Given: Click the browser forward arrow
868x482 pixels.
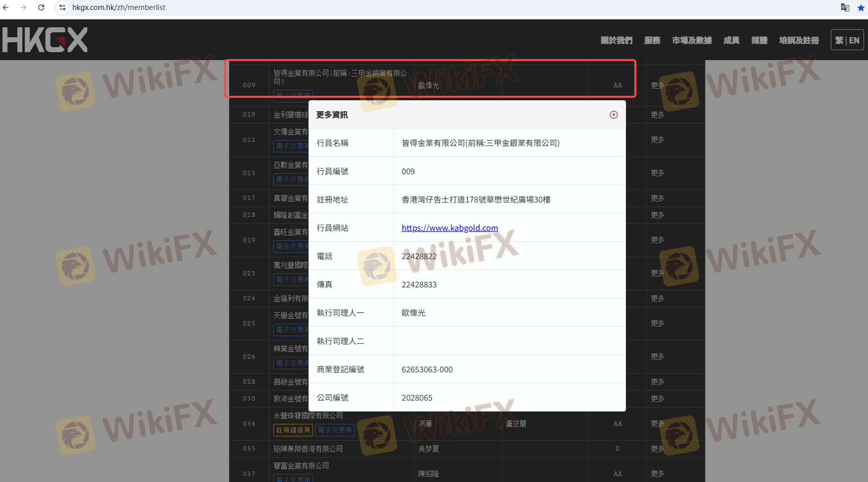Looking at the screenshot, I should (x=23, y=7).
